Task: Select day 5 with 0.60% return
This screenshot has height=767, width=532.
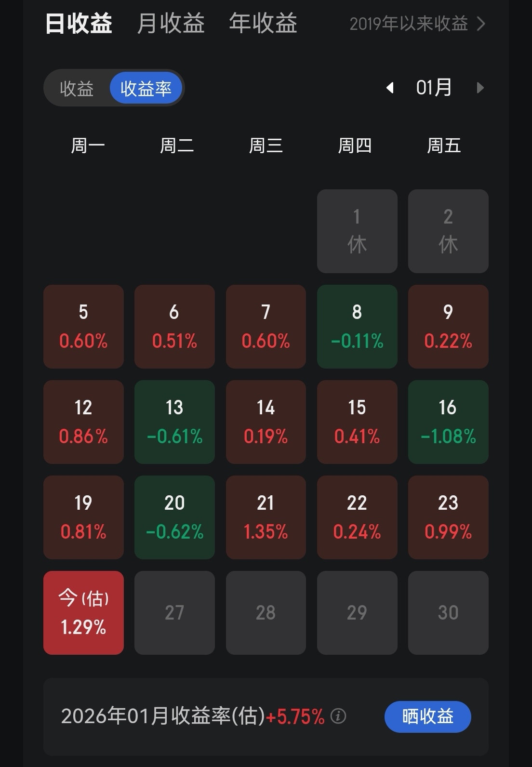Action: click(83, 326)
